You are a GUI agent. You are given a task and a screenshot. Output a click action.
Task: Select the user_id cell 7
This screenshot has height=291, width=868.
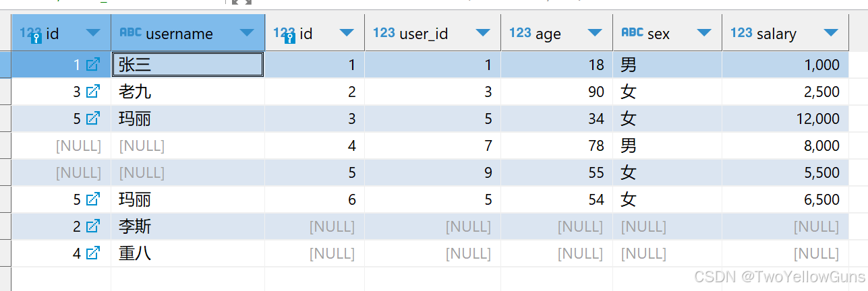tap(432, 145)
